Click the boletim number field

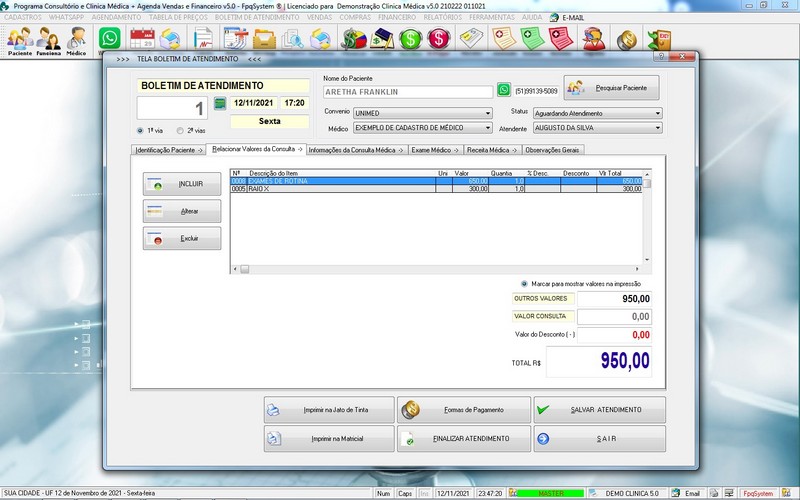[x=172, y=108]
